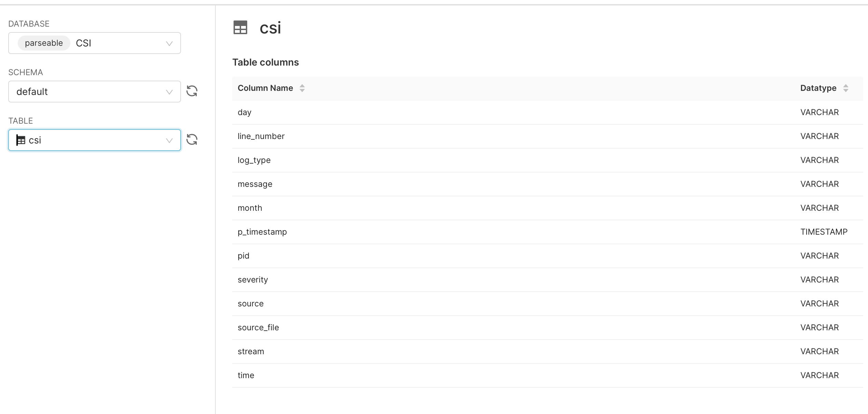Click the grid icon in Table dropdown

(x=21, y=140)
